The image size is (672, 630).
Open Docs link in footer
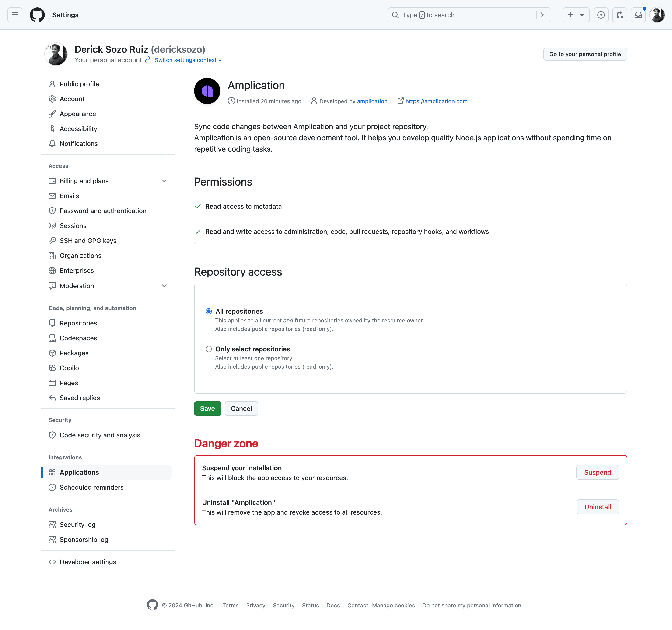tap(333, 605)
